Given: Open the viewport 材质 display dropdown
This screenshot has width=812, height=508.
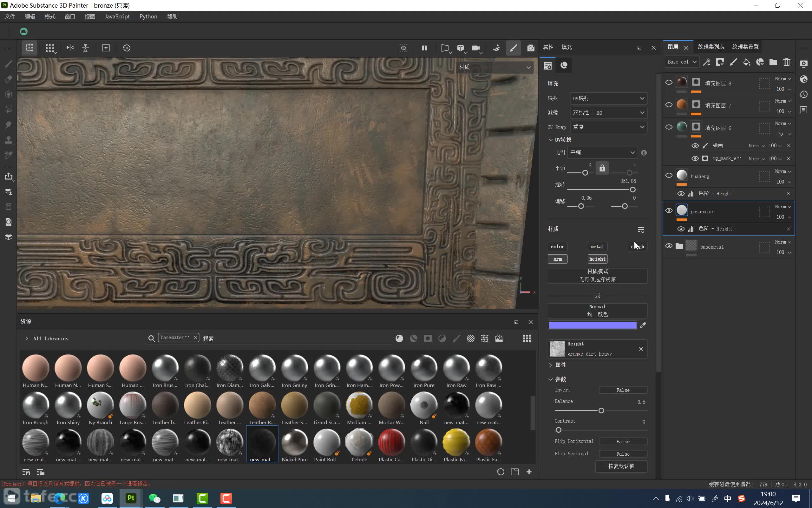Looking at the screenshot, I should [x=494, y=67].
